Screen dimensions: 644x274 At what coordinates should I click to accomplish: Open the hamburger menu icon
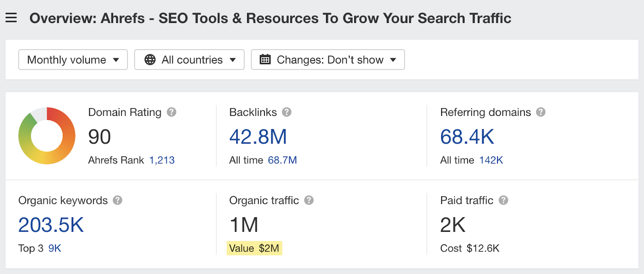point(11,18)
